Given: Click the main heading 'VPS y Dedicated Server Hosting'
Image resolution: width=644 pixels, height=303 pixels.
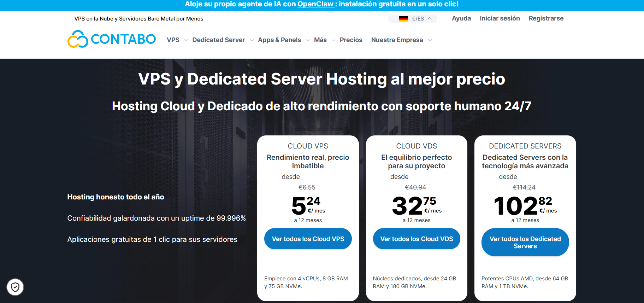Looking at the screenshot, I should (x=322, y=79).
